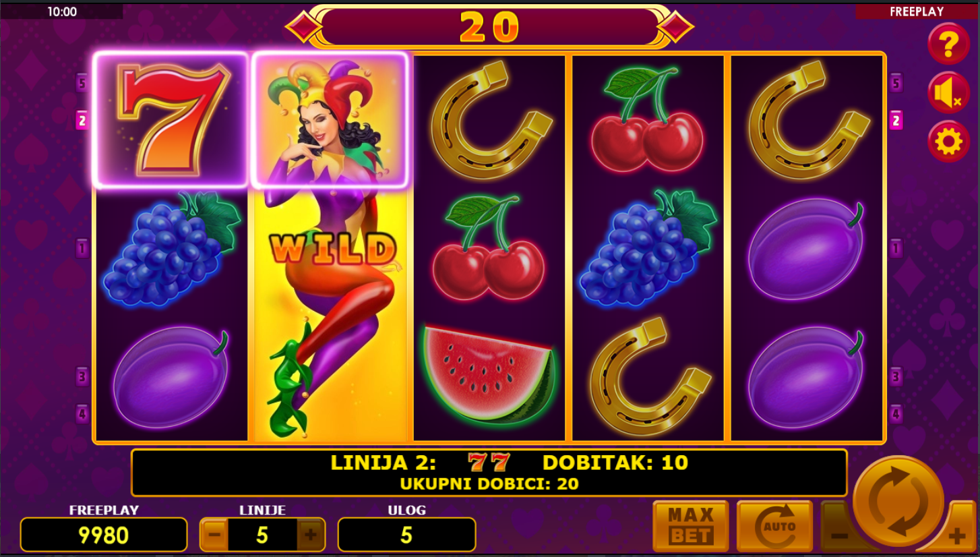The width and height of the screenshot is (980, 557).
Task: Select highlighted payline 2 marker on left
Action: [82, 121]
